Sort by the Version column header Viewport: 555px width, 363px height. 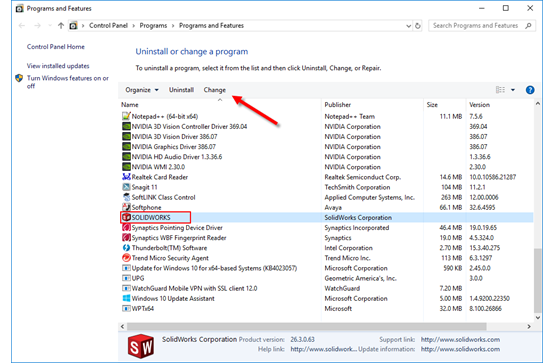[x=500, y=105]
